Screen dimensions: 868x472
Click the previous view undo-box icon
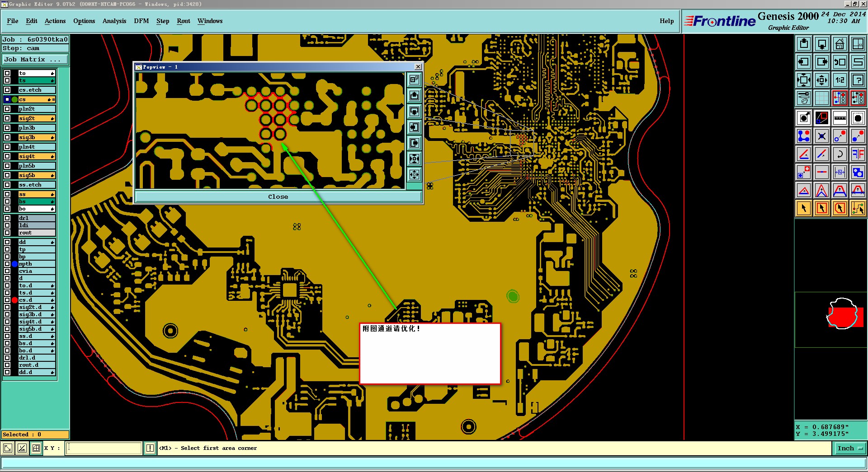(840, 62)
